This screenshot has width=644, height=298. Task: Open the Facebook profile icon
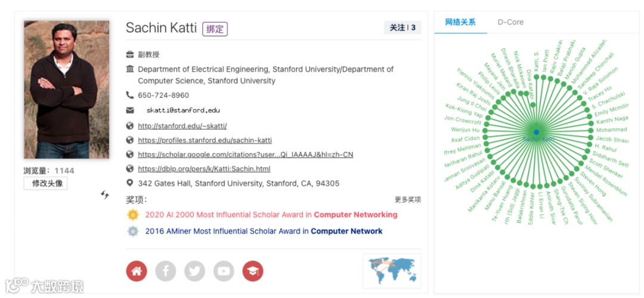pos(165,271)
